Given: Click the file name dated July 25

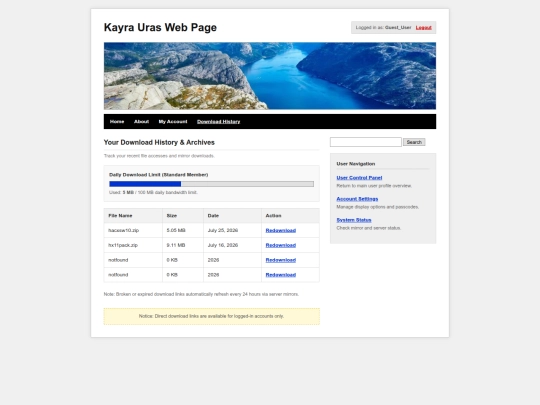Looking at the screenshot, I should pos(123,230).
